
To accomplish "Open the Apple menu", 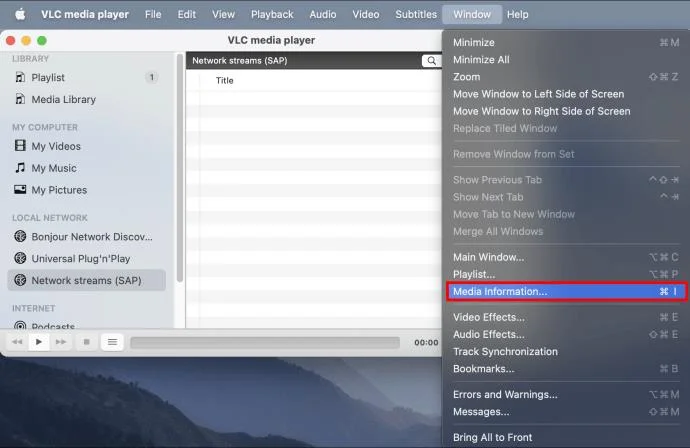I will (x=20, y=15).
